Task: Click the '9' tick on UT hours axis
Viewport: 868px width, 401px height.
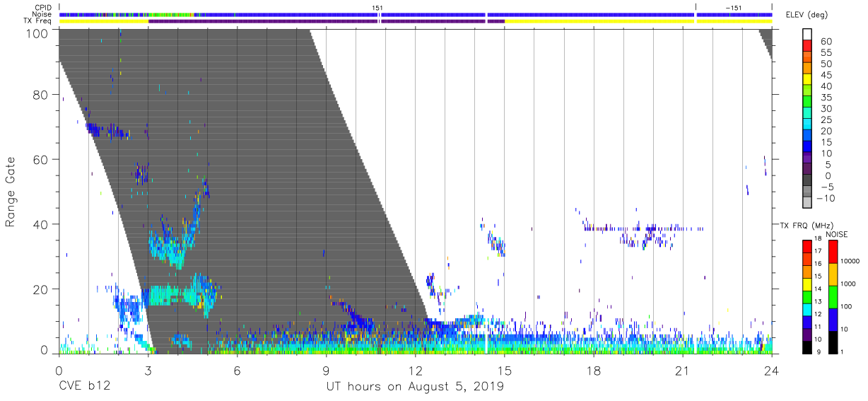Action: (326, 370)
